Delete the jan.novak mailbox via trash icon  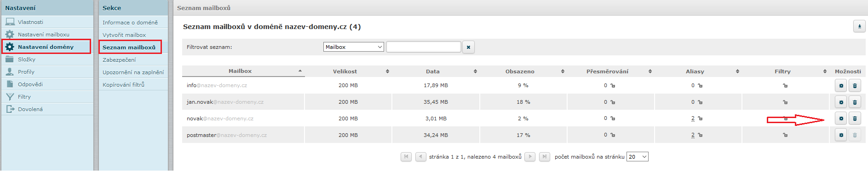[x=855, y=102]
